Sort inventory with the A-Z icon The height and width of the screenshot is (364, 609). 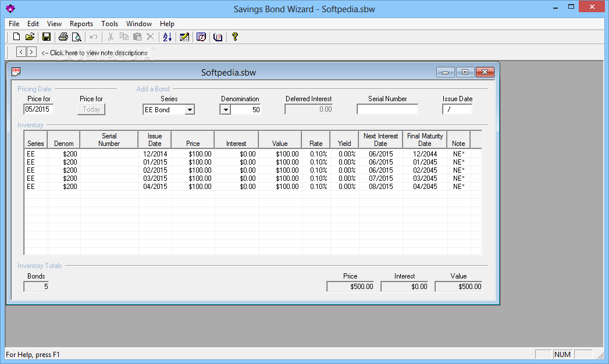[168, 37]
